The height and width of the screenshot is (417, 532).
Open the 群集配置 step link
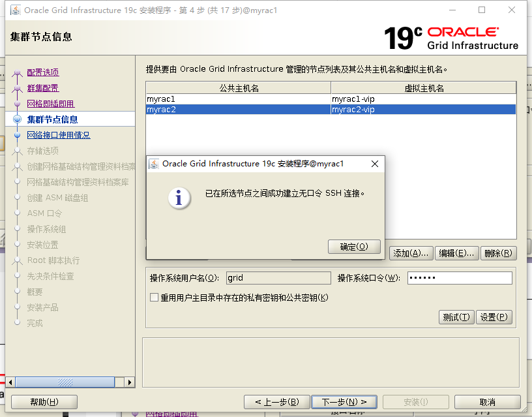(43, 88)
